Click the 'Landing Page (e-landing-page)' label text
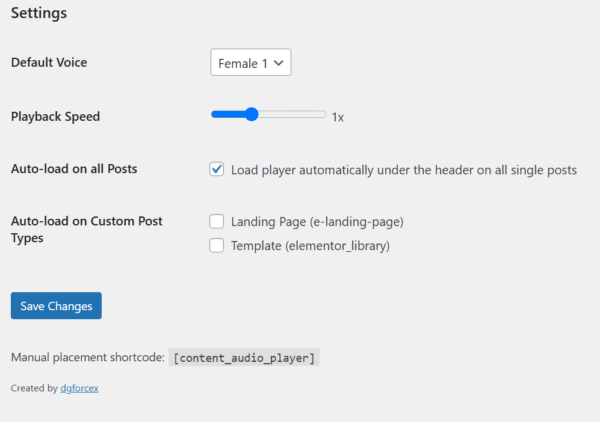 316,221
